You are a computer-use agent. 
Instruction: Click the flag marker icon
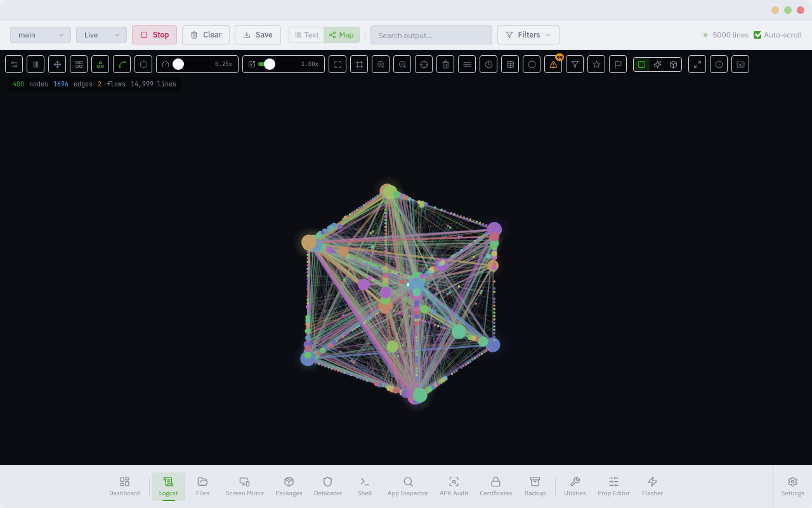point(618,64)
